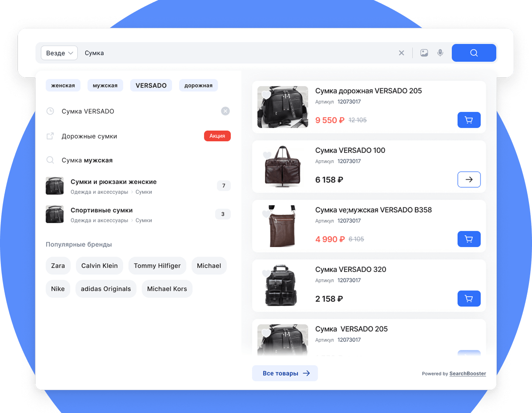Go to Сумка VERSADO 100 via arrow button

point(469,179)
